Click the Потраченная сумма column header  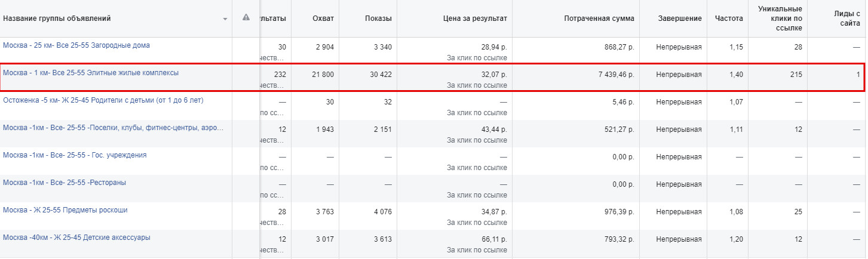click(x=599, y=18)
